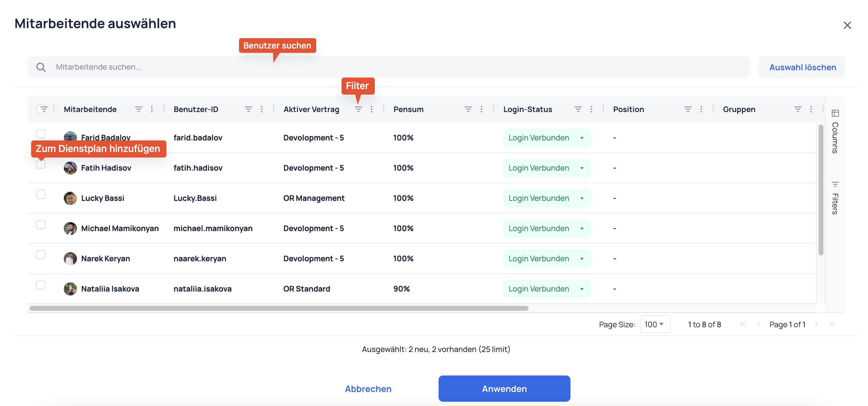Open filter for Position column
868x406 pixels.
point(688,109)
